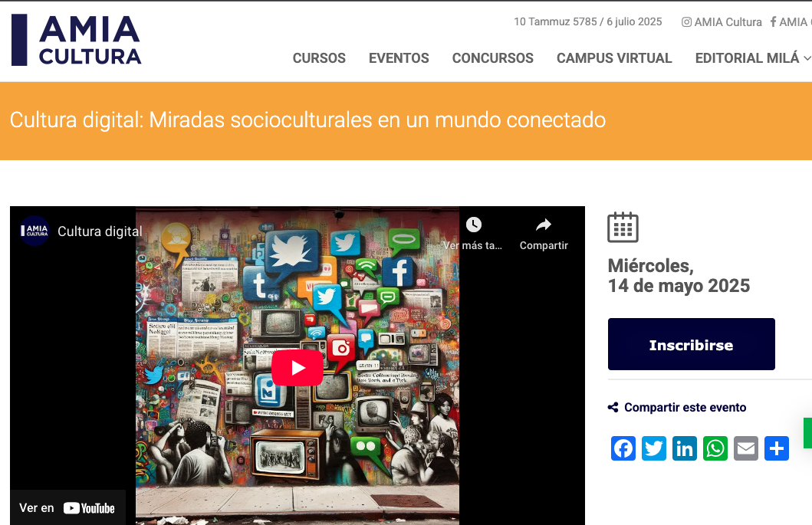Open more sharing options icon
Screen dimensions: 812x525
tap(776, 448)
